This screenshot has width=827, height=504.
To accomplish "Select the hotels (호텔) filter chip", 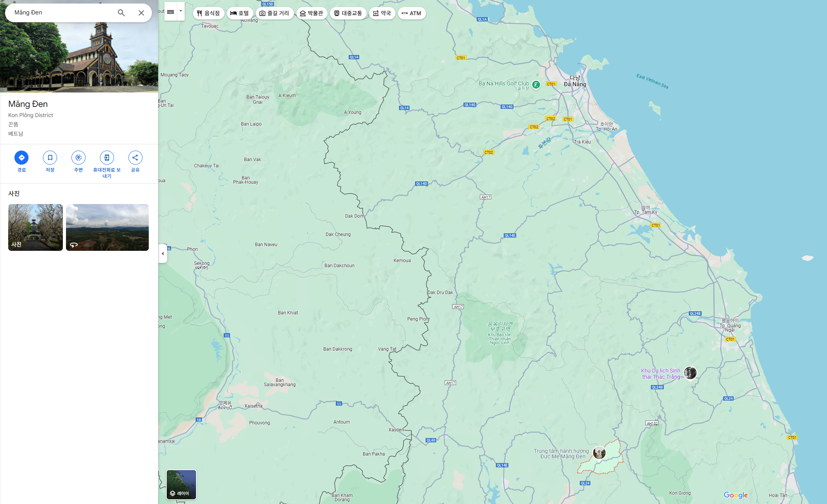I will (x=240, y=13).
